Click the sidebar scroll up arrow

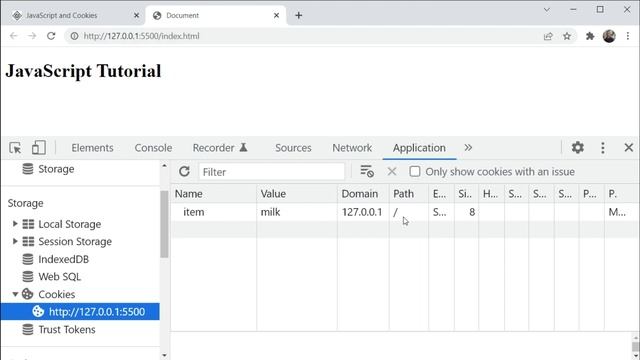tap(164, 166)
